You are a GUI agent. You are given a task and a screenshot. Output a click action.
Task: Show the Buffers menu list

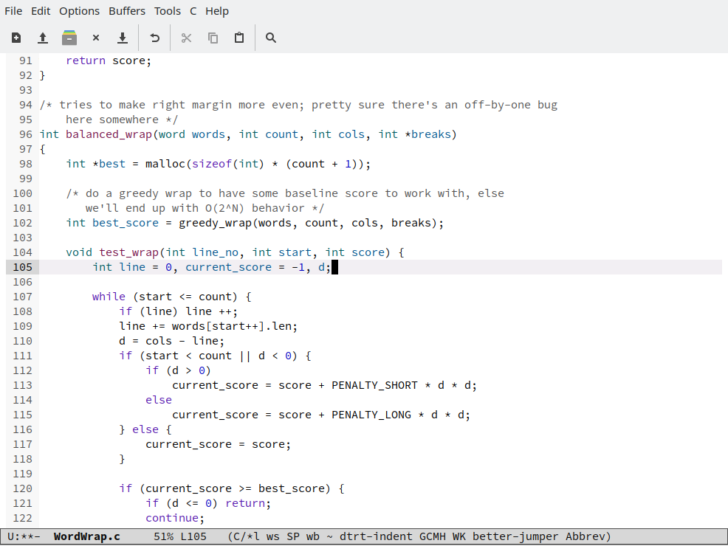[127, 11]
